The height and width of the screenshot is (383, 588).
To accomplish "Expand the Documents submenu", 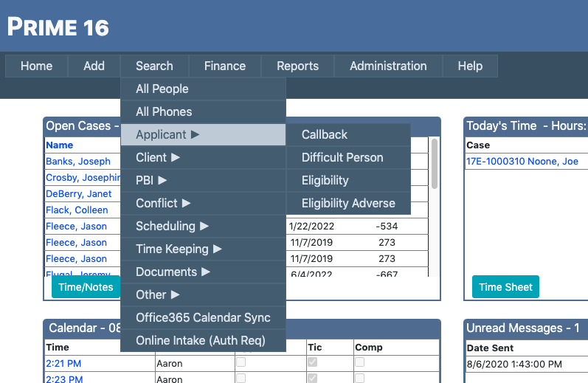I will pos(203,272).
